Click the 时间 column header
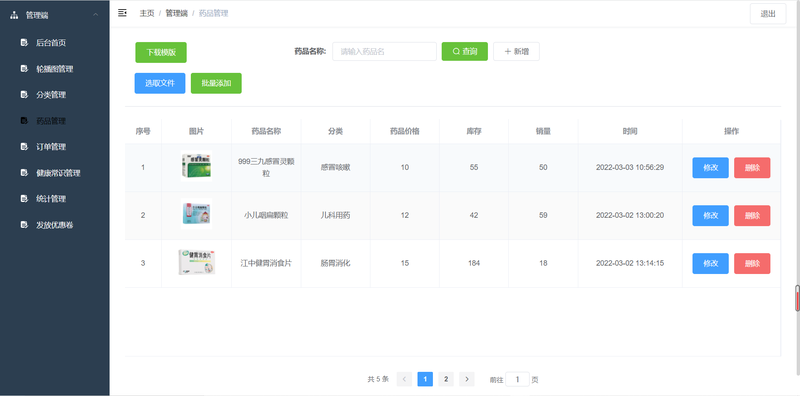The image size is (800, 396). 630,131
